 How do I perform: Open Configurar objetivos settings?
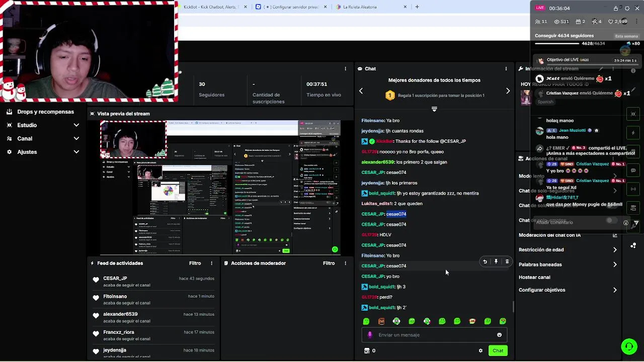568,290
